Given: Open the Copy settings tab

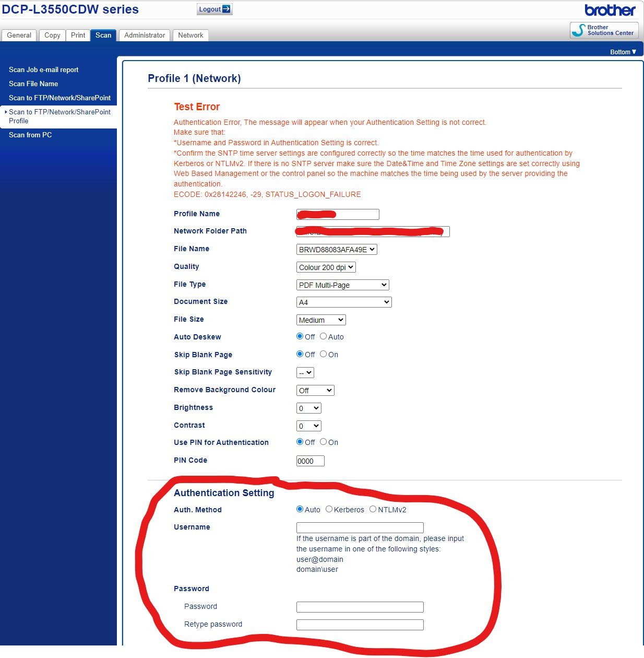Looking at the screenshot, I should [x=52, y=35].
